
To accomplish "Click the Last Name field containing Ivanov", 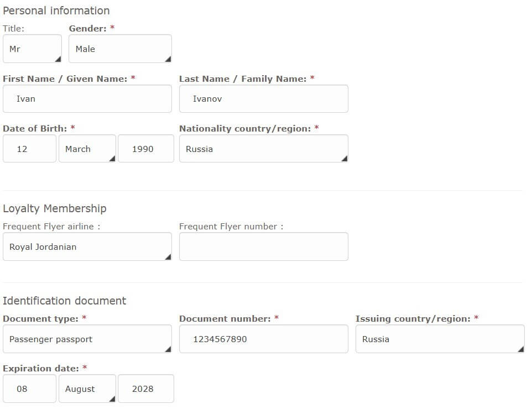I will [264, 99].
